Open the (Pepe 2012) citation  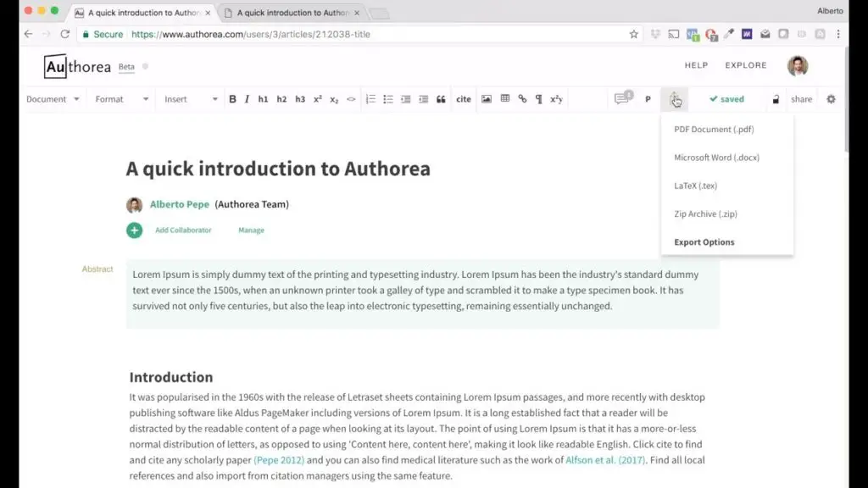click(279, 460)
